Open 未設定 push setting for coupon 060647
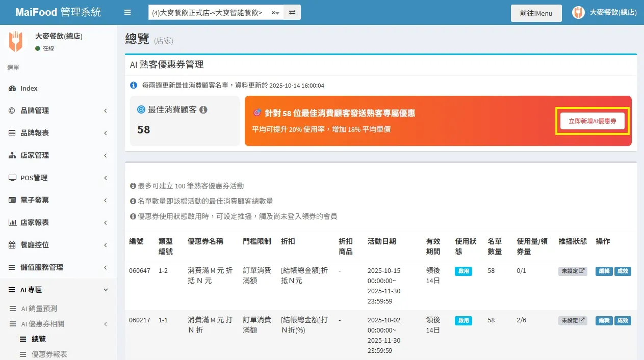Screen dimensions: 644x360 (572, 271)
